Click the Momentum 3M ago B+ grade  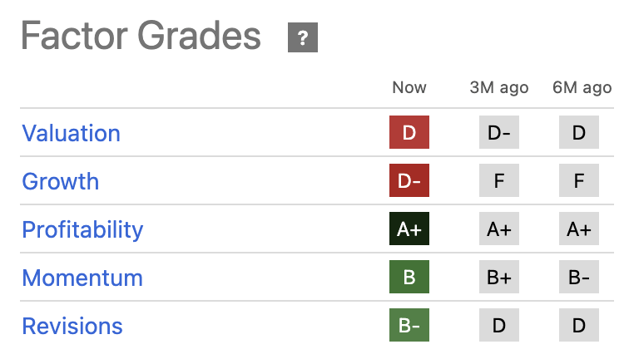coord(499,278)
